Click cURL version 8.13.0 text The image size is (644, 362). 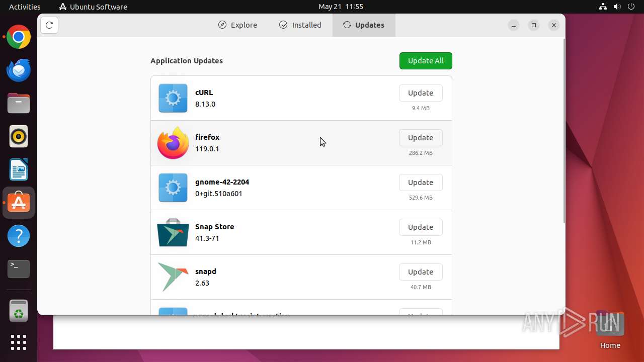coord(205,104)
